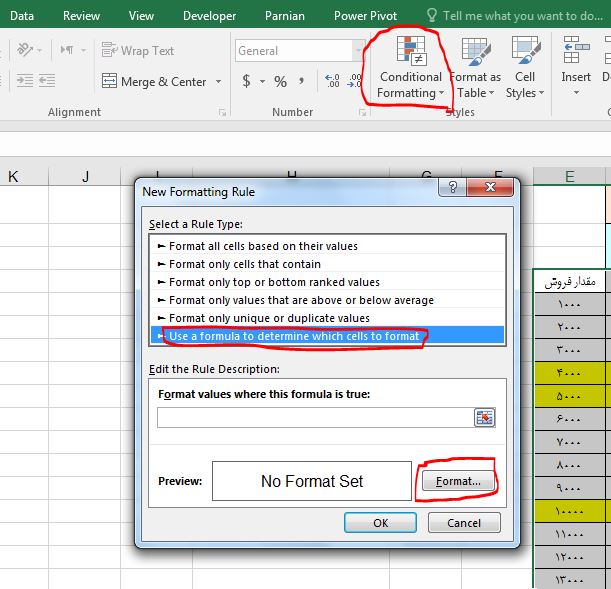Expand the text direction dropdown arrow

pos(83,50)
